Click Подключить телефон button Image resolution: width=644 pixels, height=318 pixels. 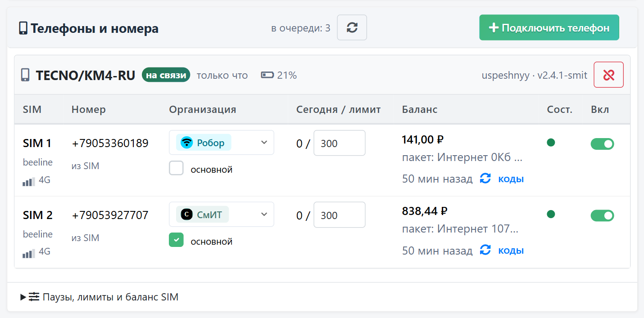[549, 27]
